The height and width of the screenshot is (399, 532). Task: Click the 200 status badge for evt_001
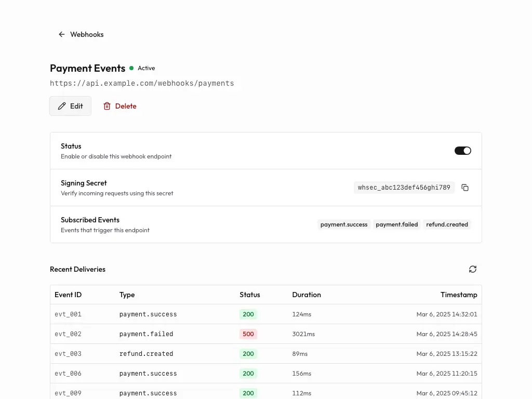(x=248, y=314)
